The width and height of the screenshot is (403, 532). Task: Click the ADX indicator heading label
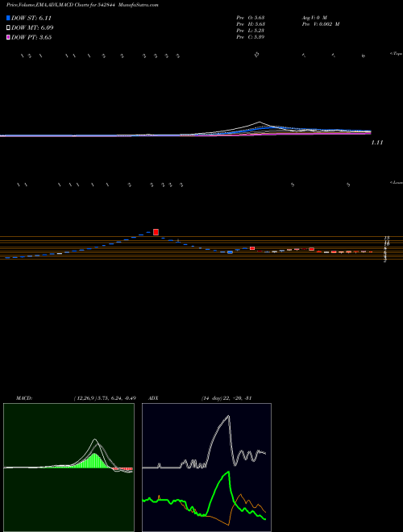[x=153, y=398]
